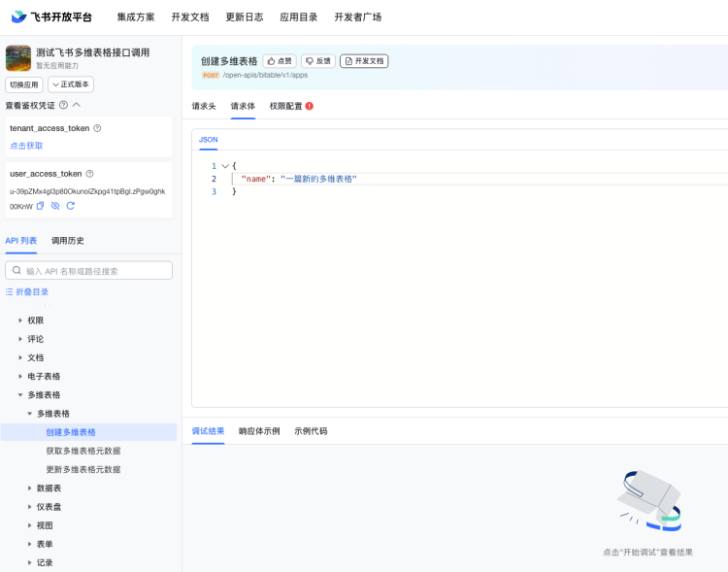728x572 pixels.
Task: Collapse the 多维表格 parent category
Action: coord(19,395)
